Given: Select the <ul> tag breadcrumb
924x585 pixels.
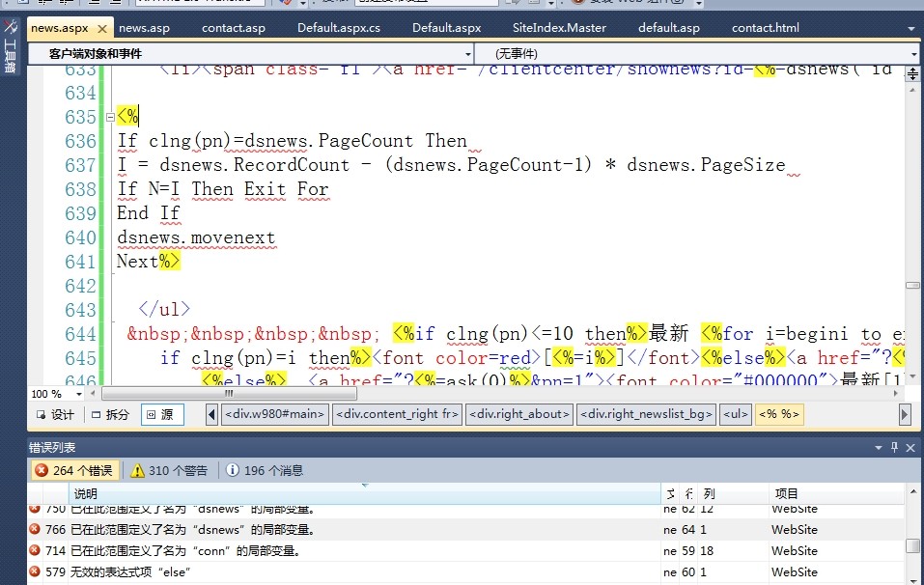Looking at the screenshot, I should (x=736, y=414).
